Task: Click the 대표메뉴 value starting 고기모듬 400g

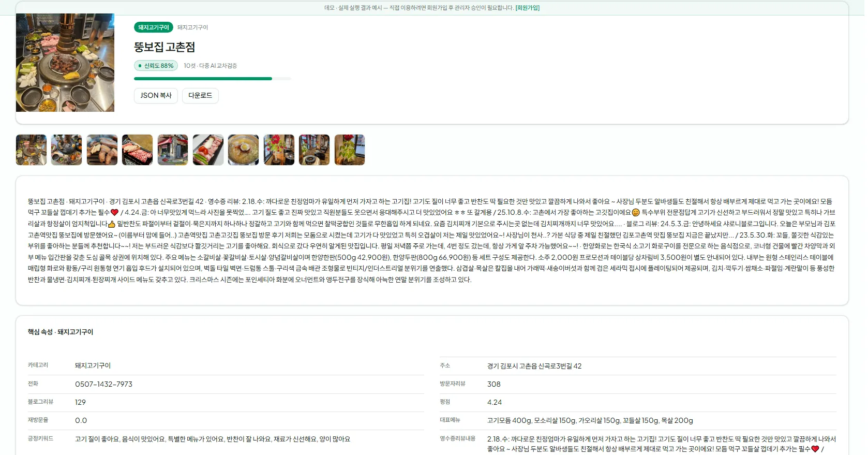Action: click(590, 420)
